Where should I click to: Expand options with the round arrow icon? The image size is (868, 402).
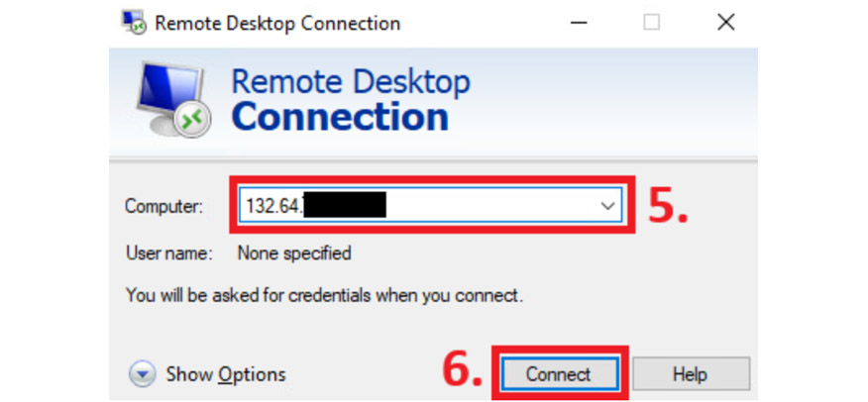pyautogui.click(x=144, y=373)
